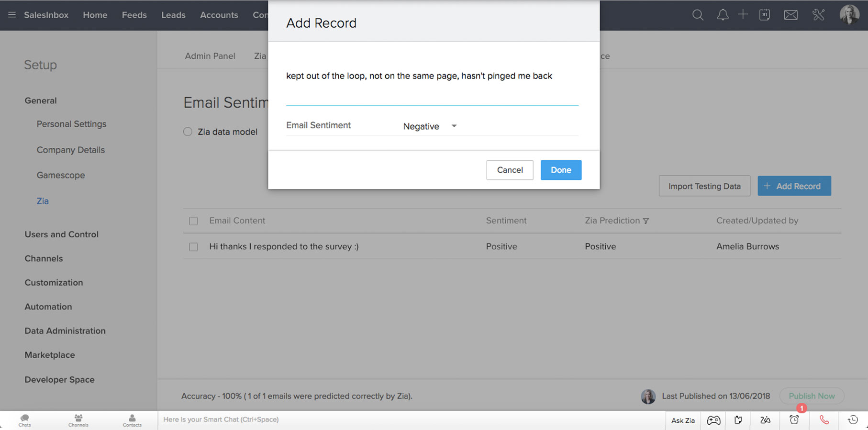Screen dimensions: 868x430
Task: Filter the Zia Prediction column
Action: click(x=646, y=221)
